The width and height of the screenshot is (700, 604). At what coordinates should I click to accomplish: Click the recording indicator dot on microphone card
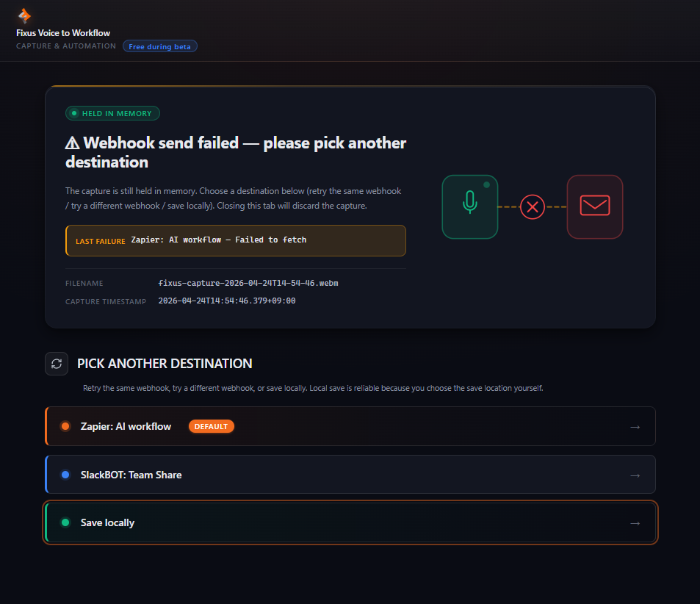point(486,186)
